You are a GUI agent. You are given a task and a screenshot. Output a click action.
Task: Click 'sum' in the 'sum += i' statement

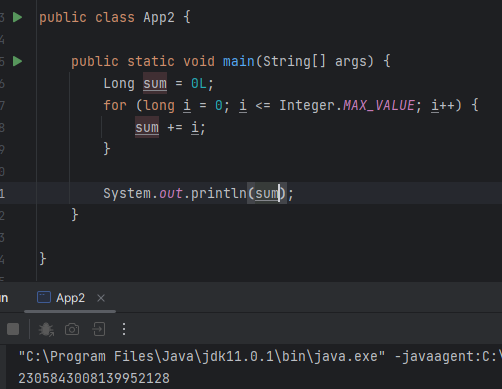coord(147,127)
